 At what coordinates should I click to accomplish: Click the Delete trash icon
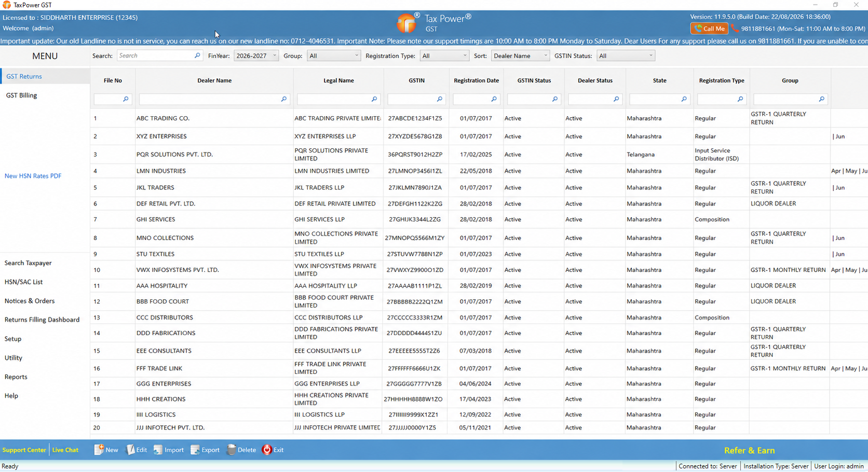[x=231, y=450]
